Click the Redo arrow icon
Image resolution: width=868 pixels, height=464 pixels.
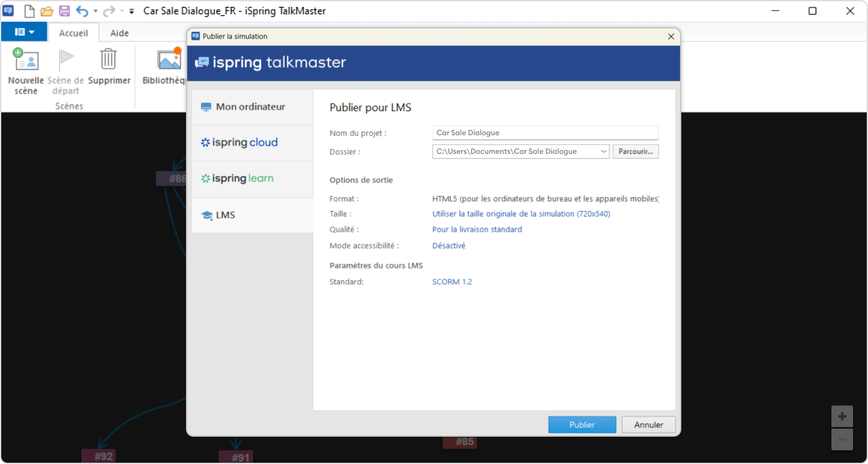(109, 11)
